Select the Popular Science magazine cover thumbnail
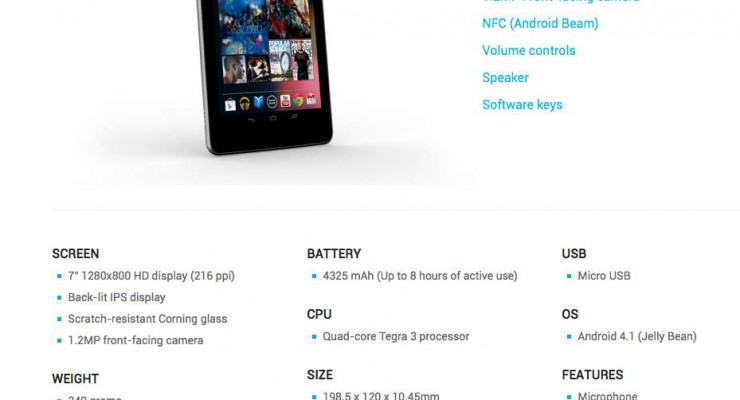This screenshot has height=400, width=740. (279, 60)
